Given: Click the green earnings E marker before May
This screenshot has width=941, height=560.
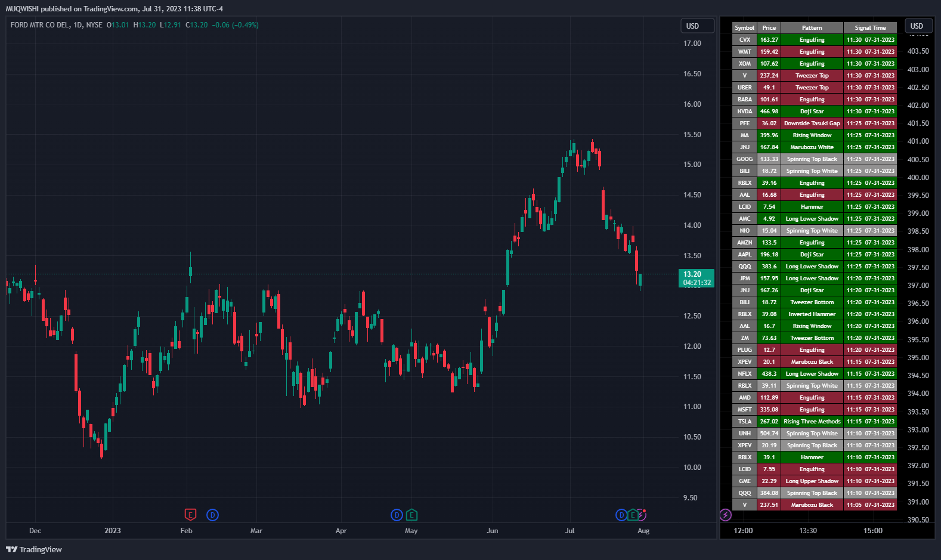Looking at the screenshot, I should point(411,515).
